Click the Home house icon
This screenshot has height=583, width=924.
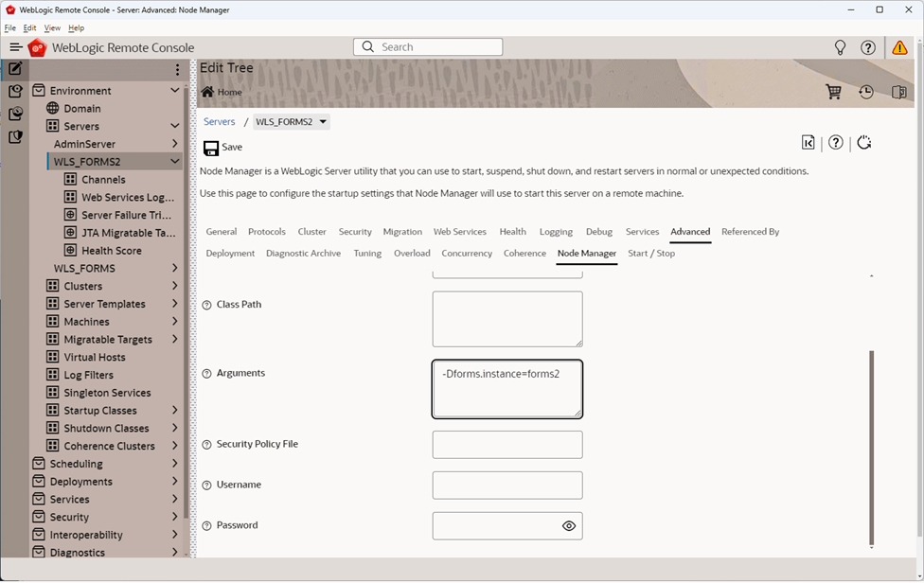click(207, 92)
